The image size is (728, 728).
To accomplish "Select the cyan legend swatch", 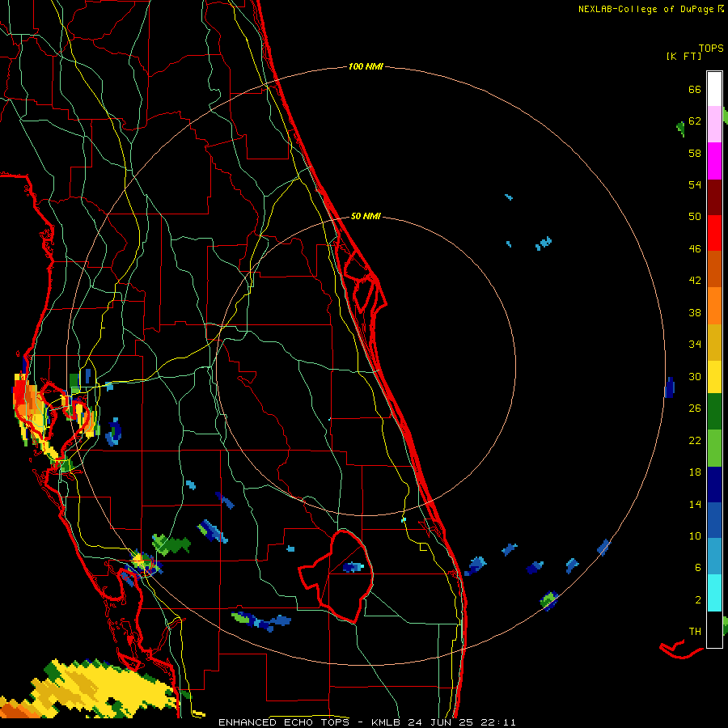I will tap(714, 593).
